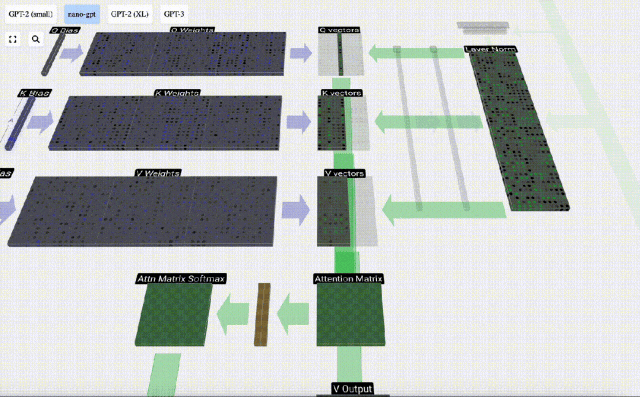The height and width of the screenshot is (397, 640).
Task: Click the magnifier search icon
Action: [36, 39]
